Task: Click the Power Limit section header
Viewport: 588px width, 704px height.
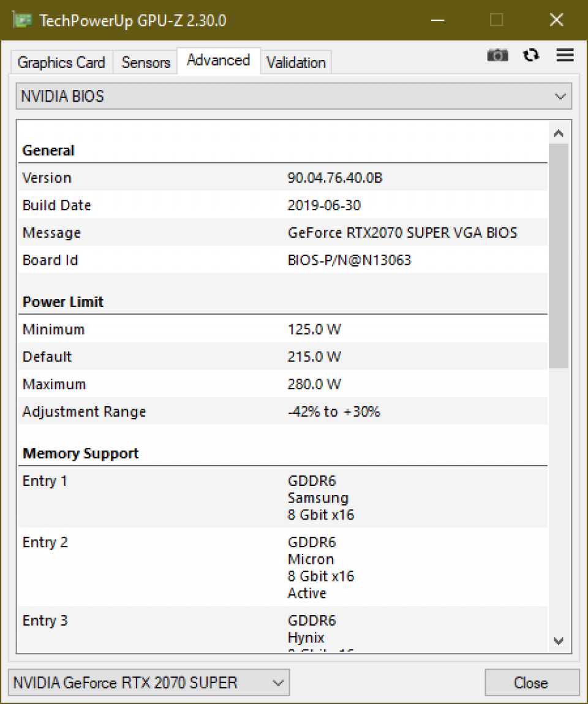Action: click(63, 301)
